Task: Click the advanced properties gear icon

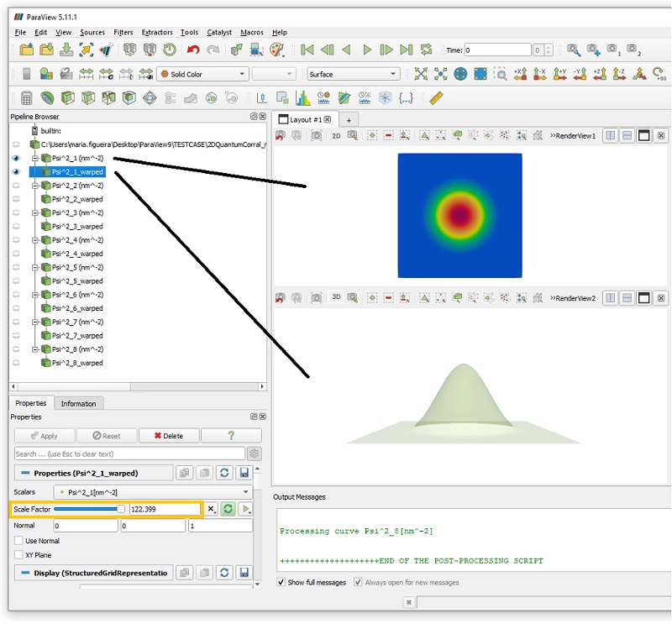Action: [255, 454]
